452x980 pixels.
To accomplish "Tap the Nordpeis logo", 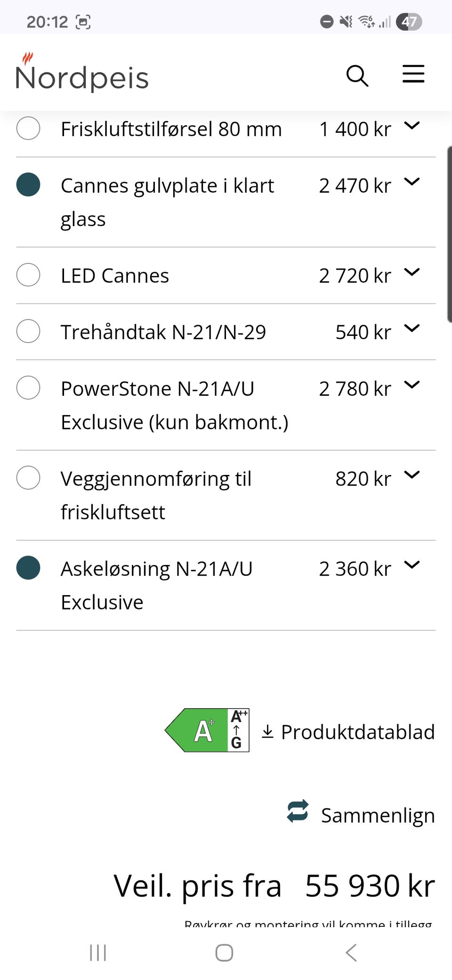I will [82, 72].
